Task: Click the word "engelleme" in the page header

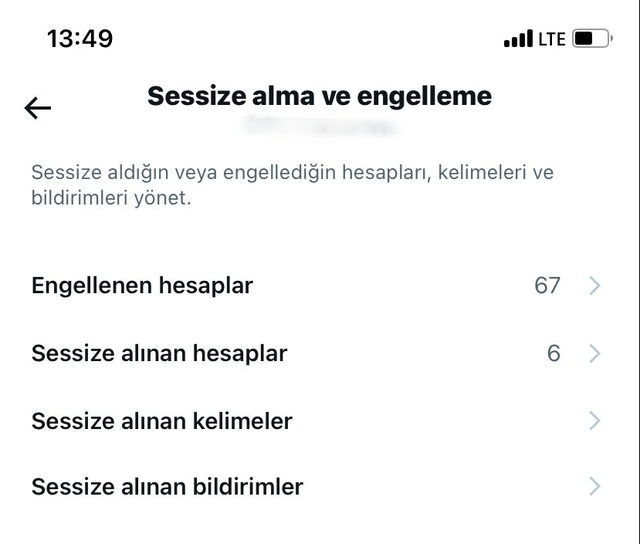Action: (x=423, y=96)
